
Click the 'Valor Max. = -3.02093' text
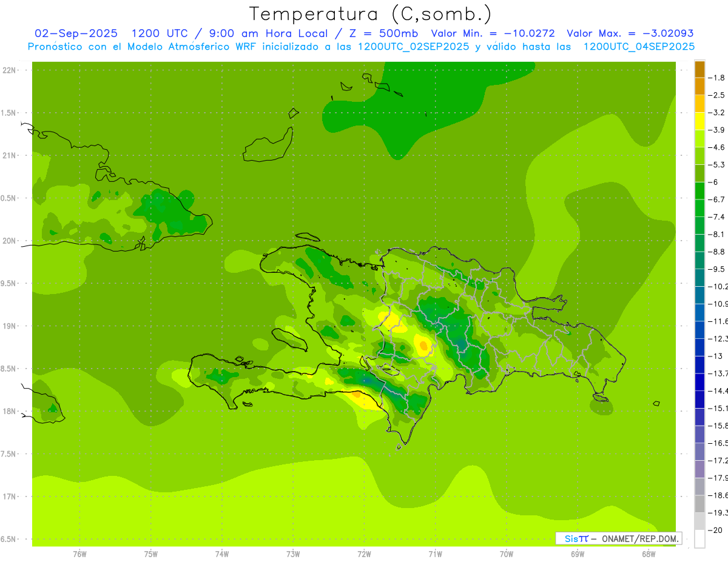click(x=630, y=33)
